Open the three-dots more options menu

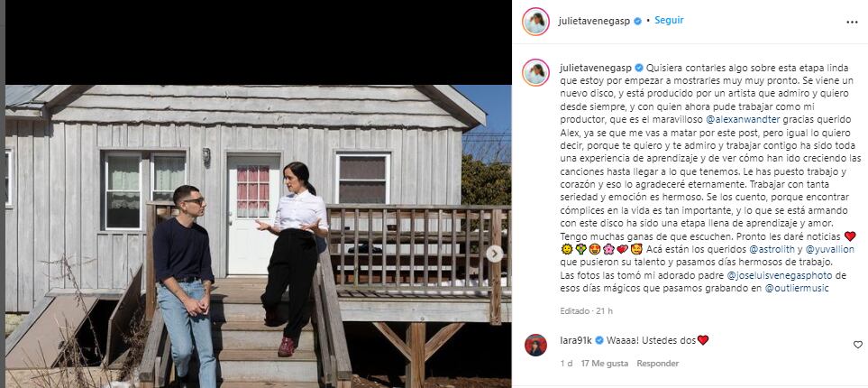point(852,23)
